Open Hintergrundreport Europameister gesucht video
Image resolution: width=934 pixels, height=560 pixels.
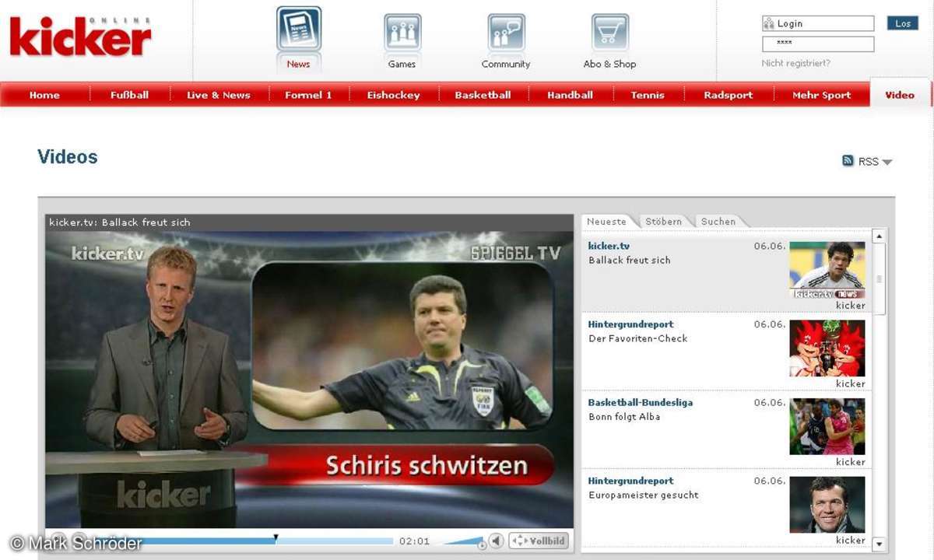[725, 509]
